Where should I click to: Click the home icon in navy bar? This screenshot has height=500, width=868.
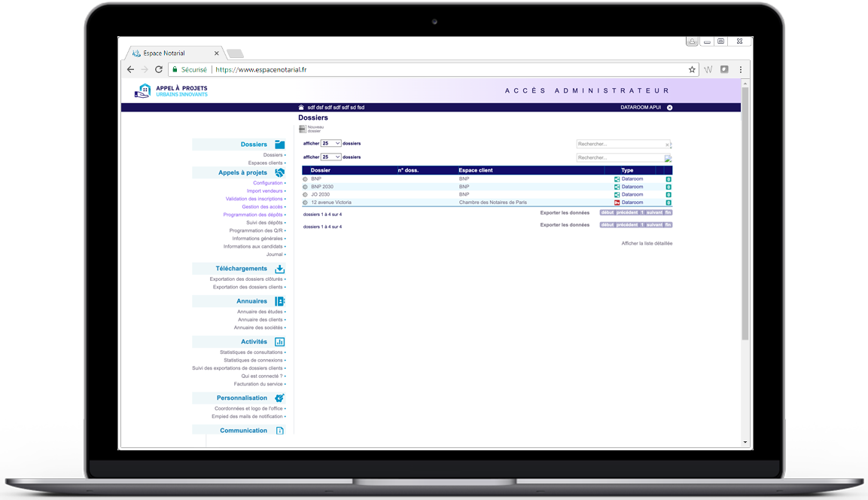click(301, 108)
